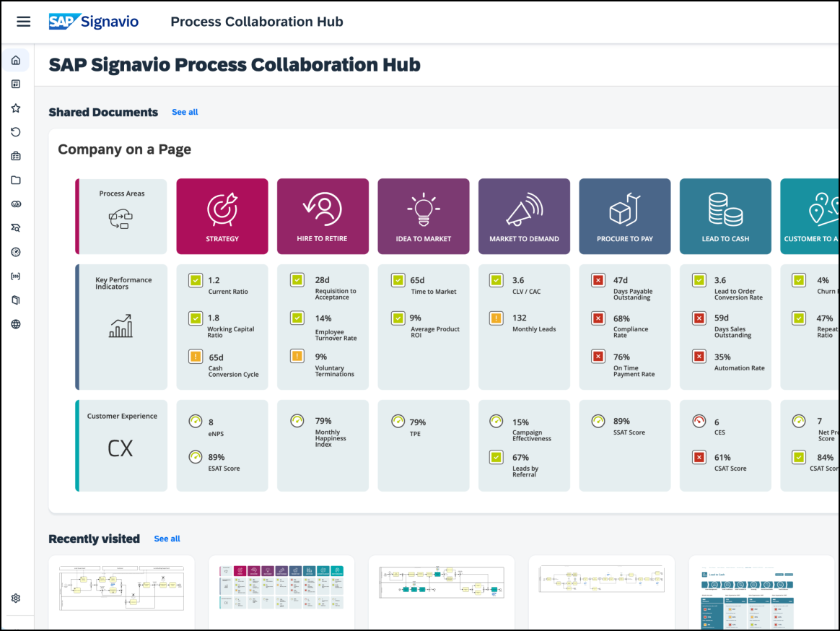Click green check for Time to Market
The width and height of the screenshot is (840, 631).
click(398, 280)
